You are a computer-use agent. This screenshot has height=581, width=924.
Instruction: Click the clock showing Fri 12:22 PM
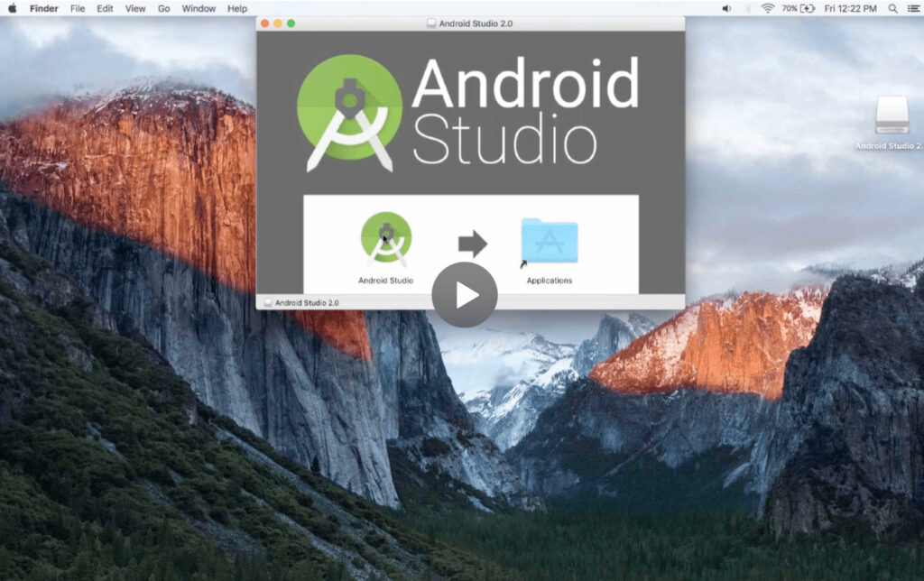pyautogui.click(x=850, y=8)
